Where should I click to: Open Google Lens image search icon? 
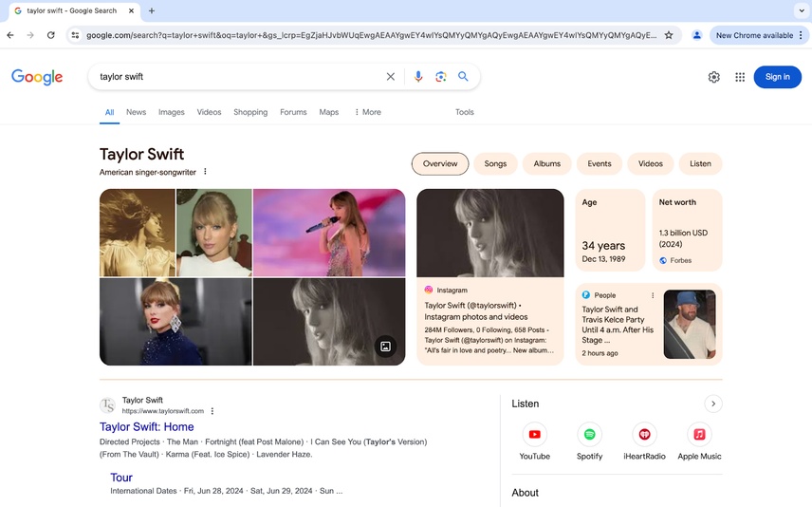441,77
